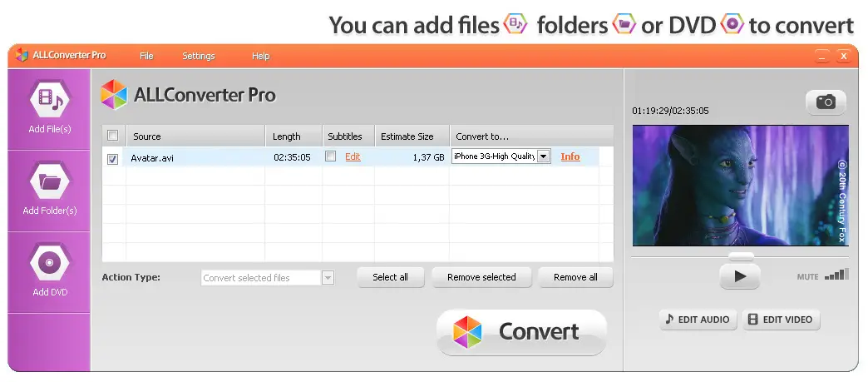The image size is (868, 382).
Task: Click the 01:19:29/02:35:05 time display
Action: pyautogui.click(x=670, y=111)
